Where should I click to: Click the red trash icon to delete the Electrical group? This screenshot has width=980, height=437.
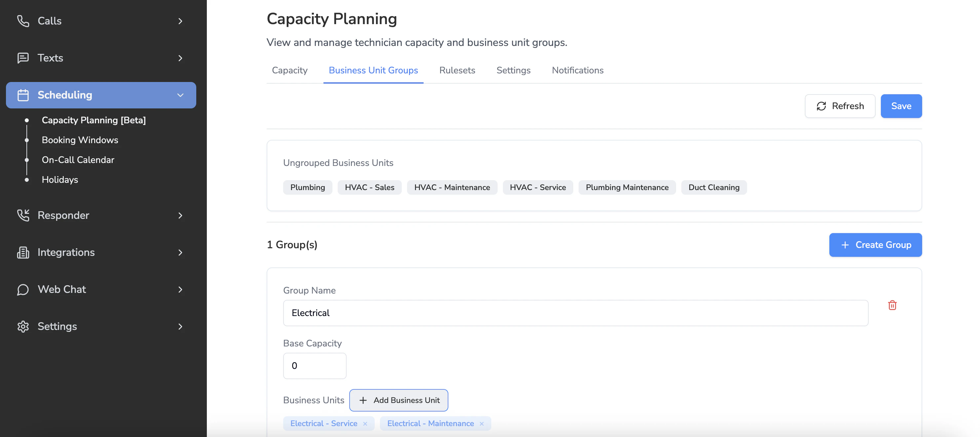tap(892, 305)
